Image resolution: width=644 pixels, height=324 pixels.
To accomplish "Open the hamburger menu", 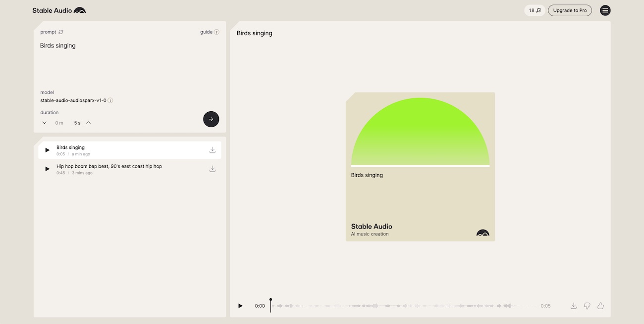I will click(605, 10).
